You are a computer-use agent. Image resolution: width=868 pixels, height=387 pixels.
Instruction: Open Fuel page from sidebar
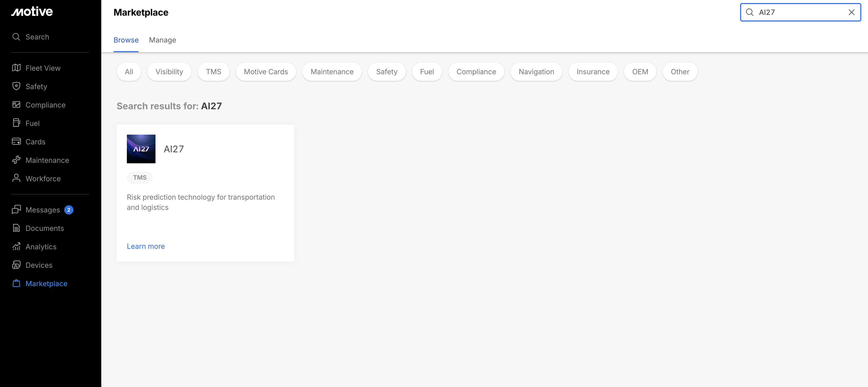coord(33,123)
